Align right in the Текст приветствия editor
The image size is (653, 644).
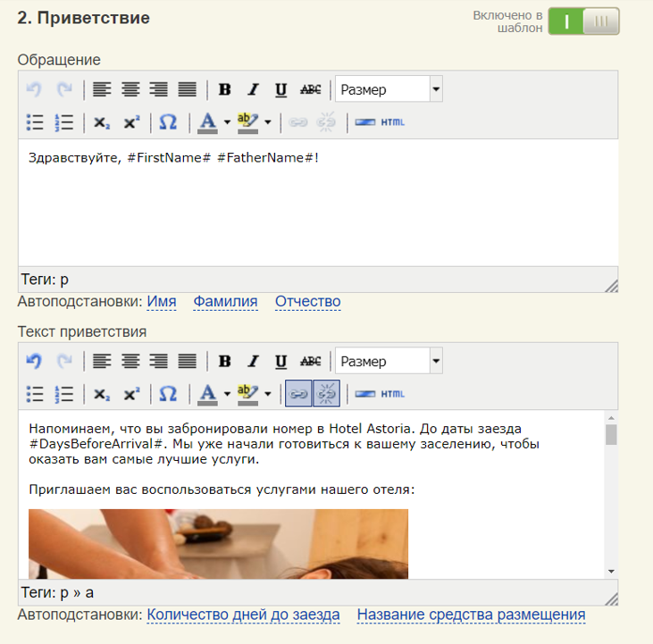(x=159, y=361)
